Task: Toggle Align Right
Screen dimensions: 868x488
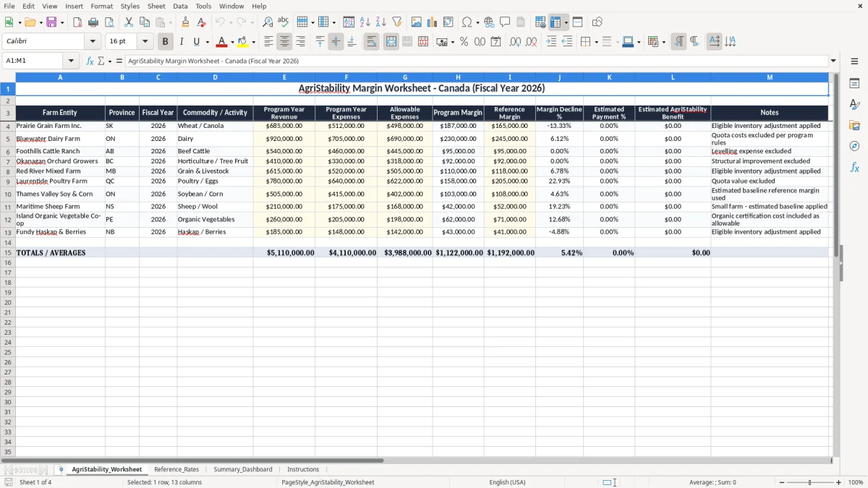Action: pos(300,41)
